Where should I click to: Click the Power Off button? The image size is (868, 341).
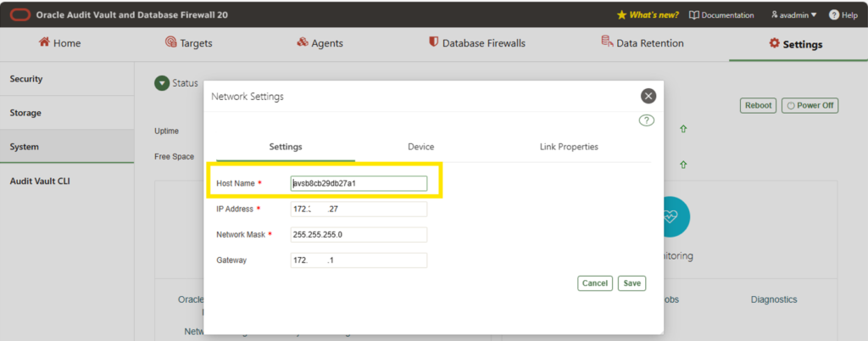click(x=810, y=105)
